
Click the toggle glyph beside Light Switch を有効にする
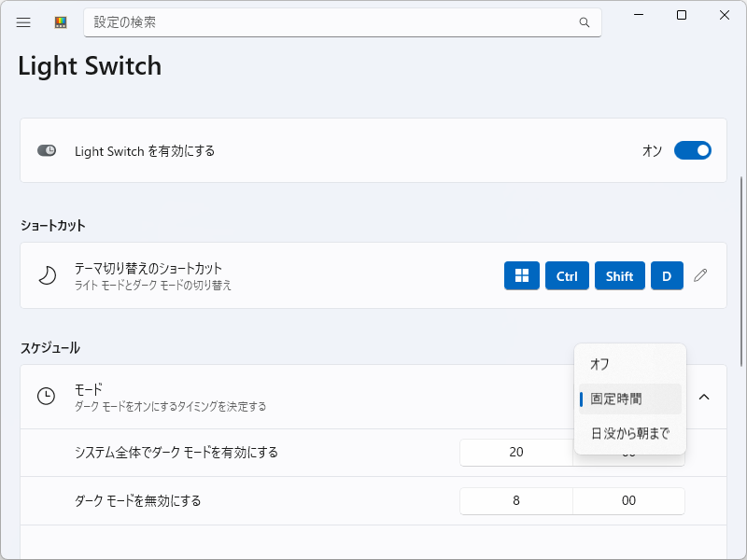[x=46, y=150]
